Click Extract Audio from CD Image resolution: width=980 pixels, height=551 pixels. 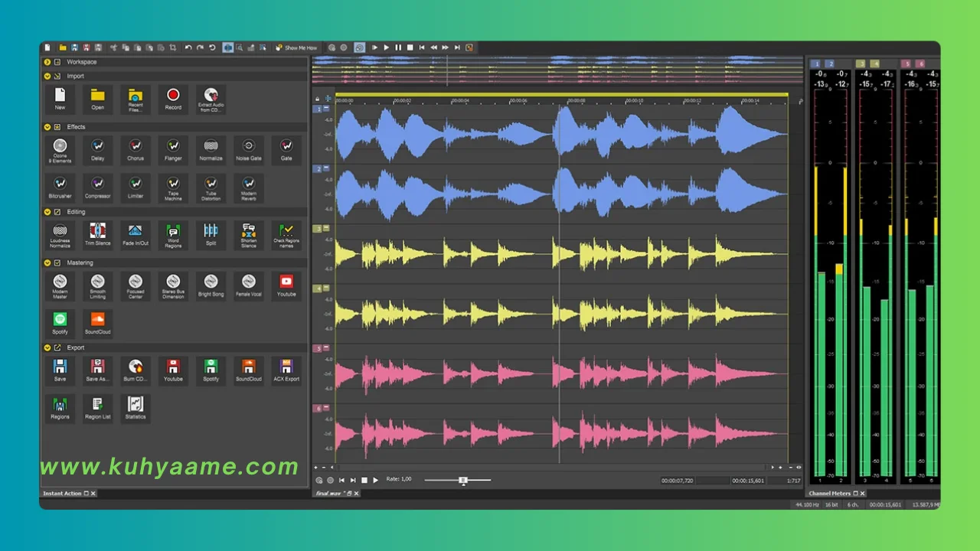coord(211,99)
